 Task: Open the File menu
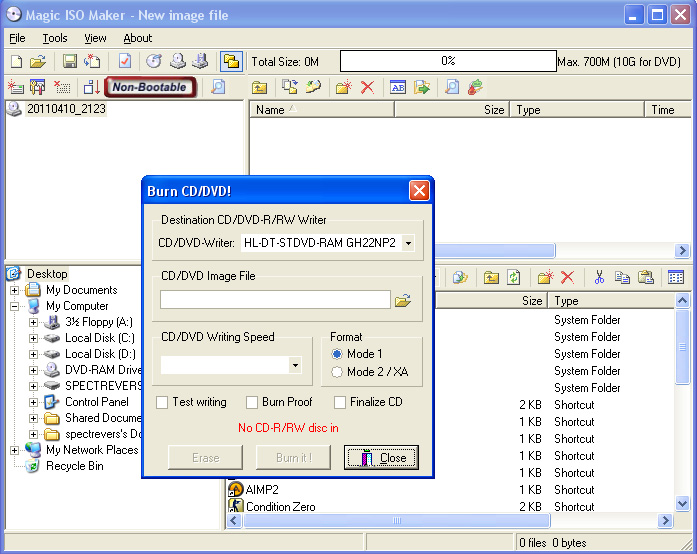point(17,38)
